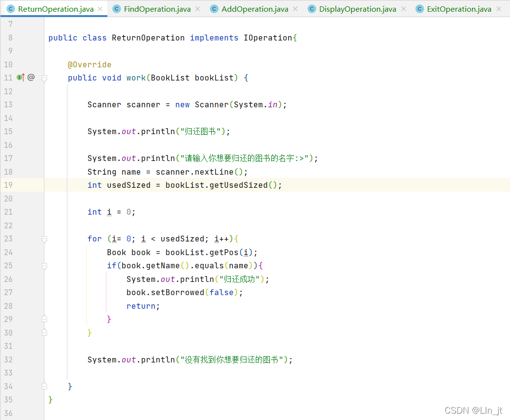
Task: Open the DisplayOperation.java tab
Action: click(357, 9)
